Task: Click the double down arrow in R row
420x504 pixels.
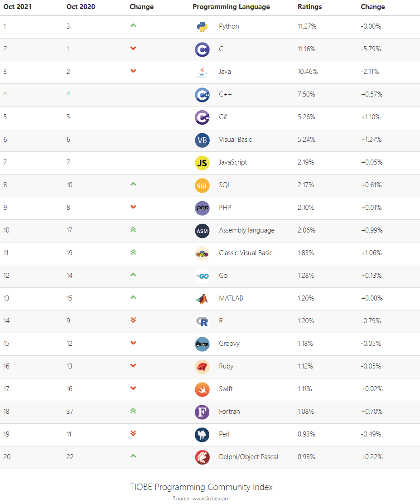Action: click(x=133, y=320)
